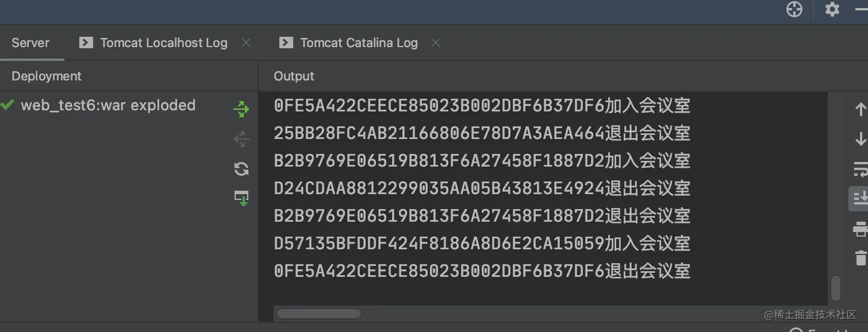This screenshot has height=332, width=868.
Task: Close the Tomcat Catalina Log tab
Action: coord(436,43)
